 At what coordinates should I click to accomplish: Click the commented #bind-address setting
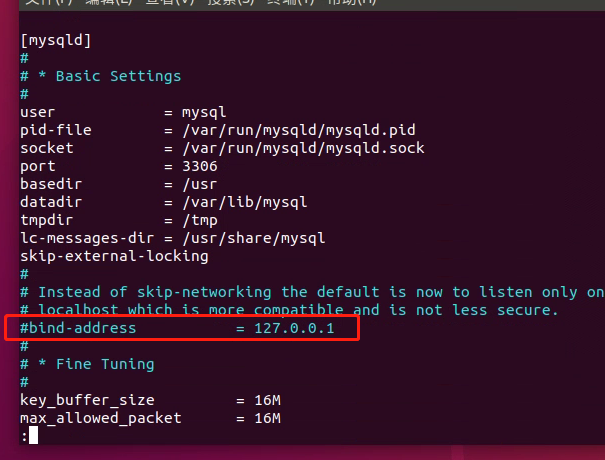click(78, 328)
